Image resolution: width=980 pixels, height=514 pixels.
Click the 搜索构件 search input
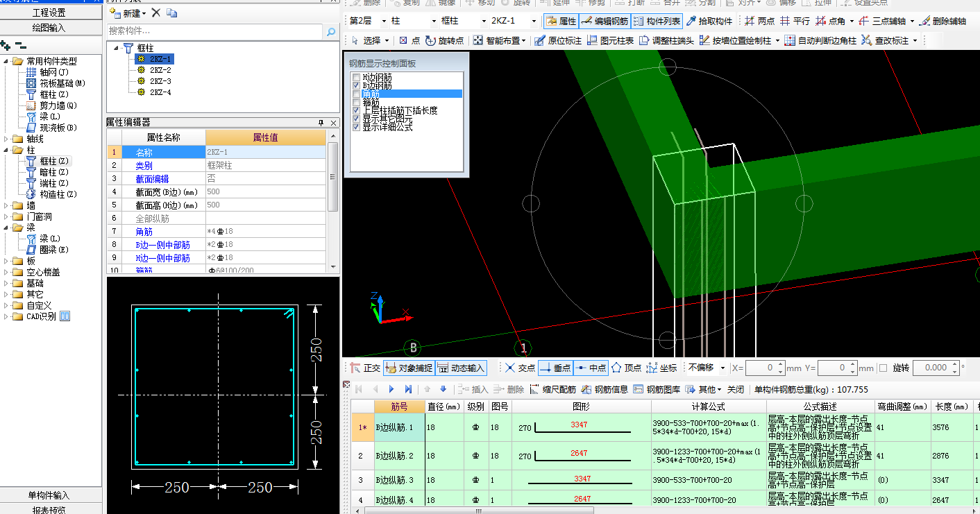click(215, 31)
